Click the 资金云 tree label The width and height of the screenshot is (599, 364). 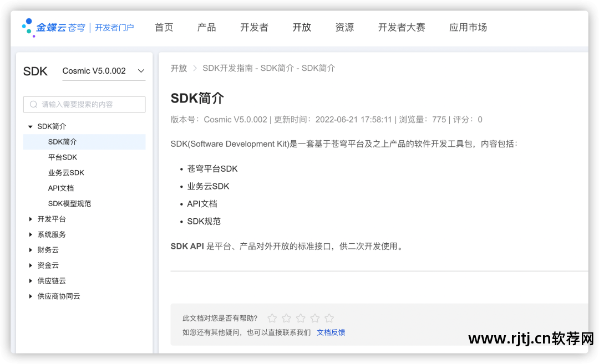(48, 265)
